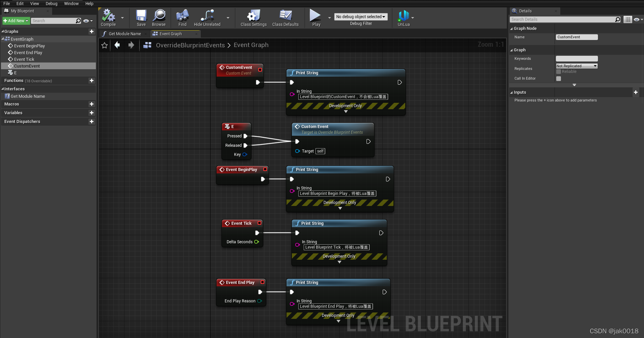Open view options eye in My Blueprint

(88, 21)
